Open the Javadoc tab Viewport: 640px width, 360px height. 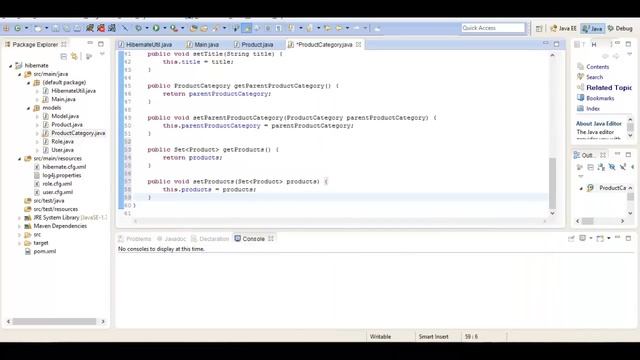click(171, 239)
